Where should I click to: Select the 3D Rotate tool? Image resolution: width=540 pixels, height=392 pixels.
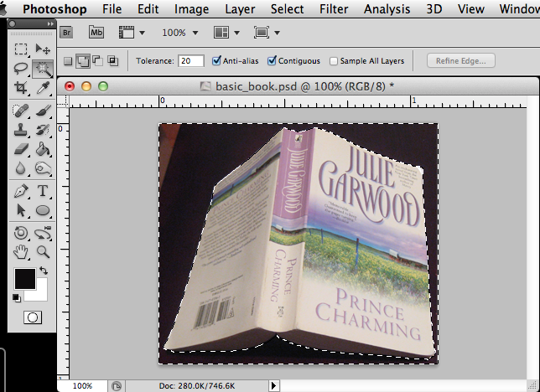pyautogui.click(x=21, y=233)
